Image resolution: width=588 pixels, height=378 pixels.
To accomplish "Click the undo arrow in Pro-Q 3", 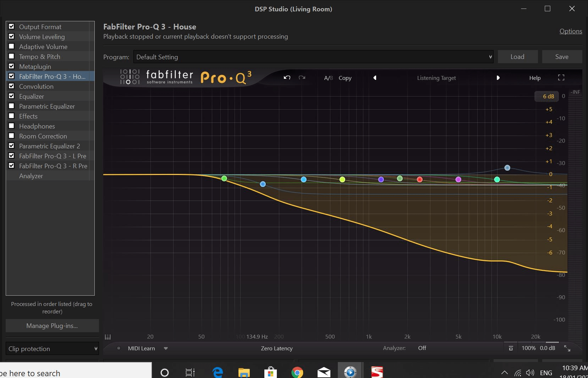I will (287, 78).
